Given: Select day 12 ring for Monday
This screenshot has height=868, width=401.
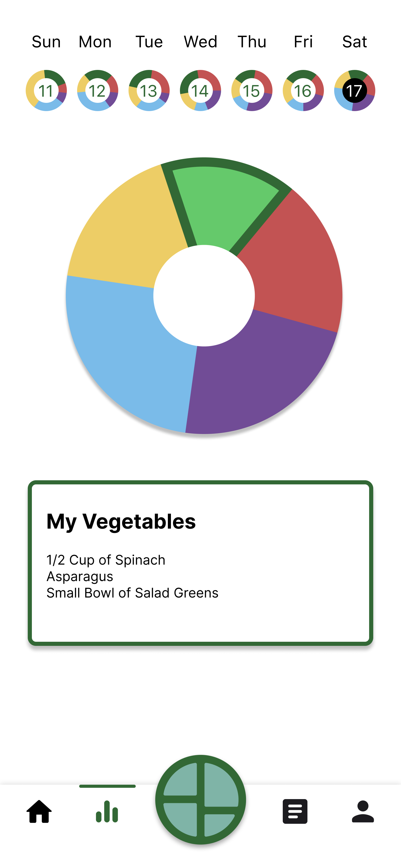Looking at the screenshot, I should point(98,90).
